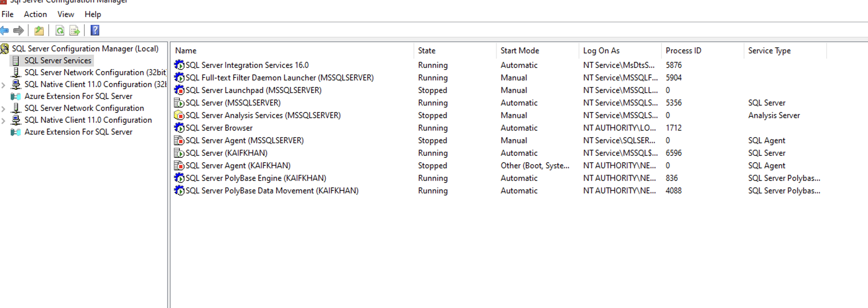The image size is (868, 308).
Task: Select SQL Server Configuration Manager (Local) root node
Action: pos(85,49)
